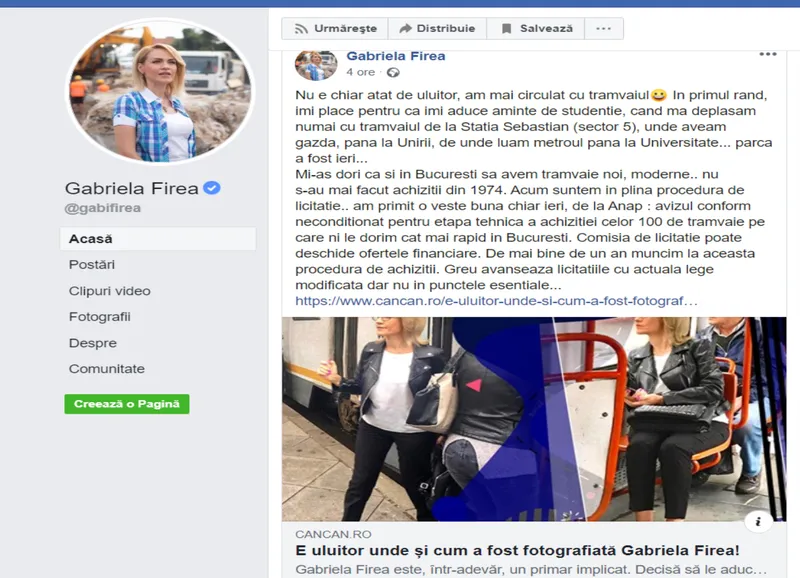This screenshot has width=800, height=578.
Task: Select the Acasă tab in sidebar
Action: (158, 239)
